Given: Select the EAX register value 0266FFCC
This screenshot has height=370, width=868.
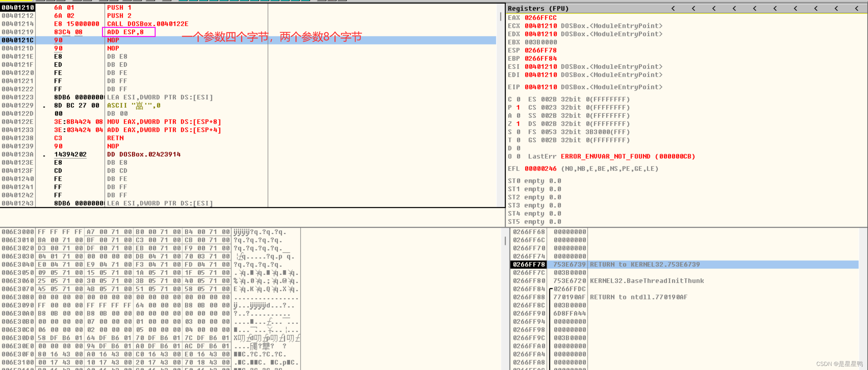Looking at the screenshot, I should coord(540,18).
